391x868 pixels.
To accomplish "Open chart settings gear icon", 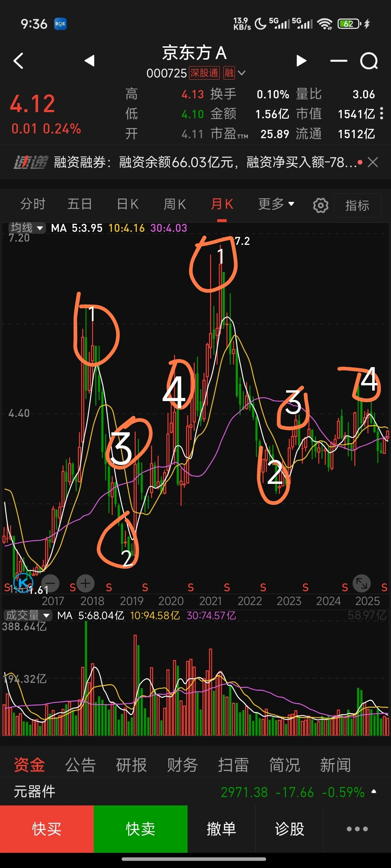I will (x=320, y=205).
